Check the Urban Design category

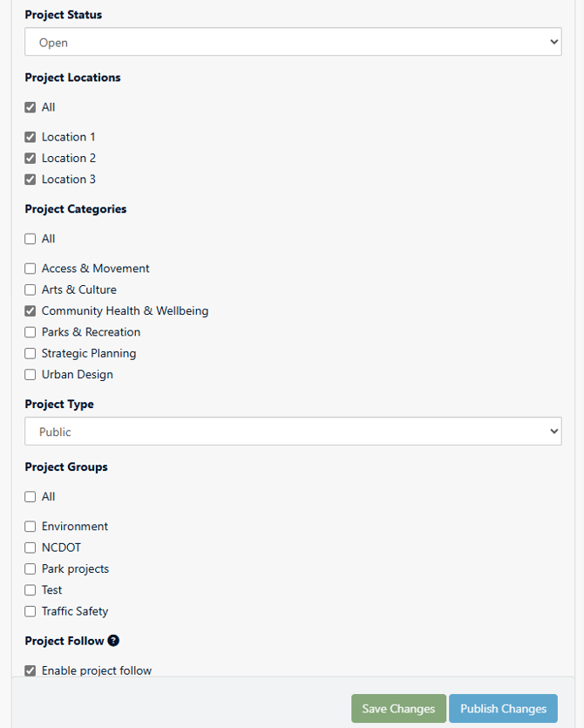click(31, 375)
